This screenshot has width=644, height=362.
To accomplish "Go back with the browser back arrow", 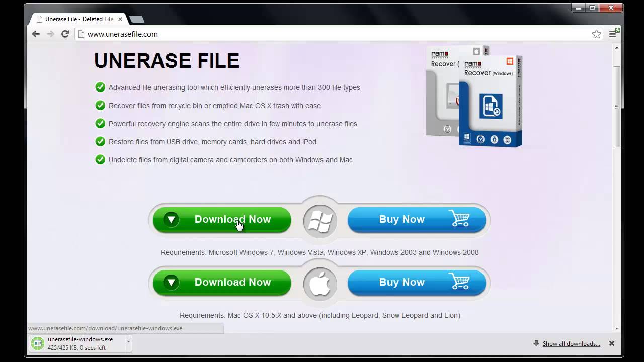I will pyautogui.click(x=36, y=34).
